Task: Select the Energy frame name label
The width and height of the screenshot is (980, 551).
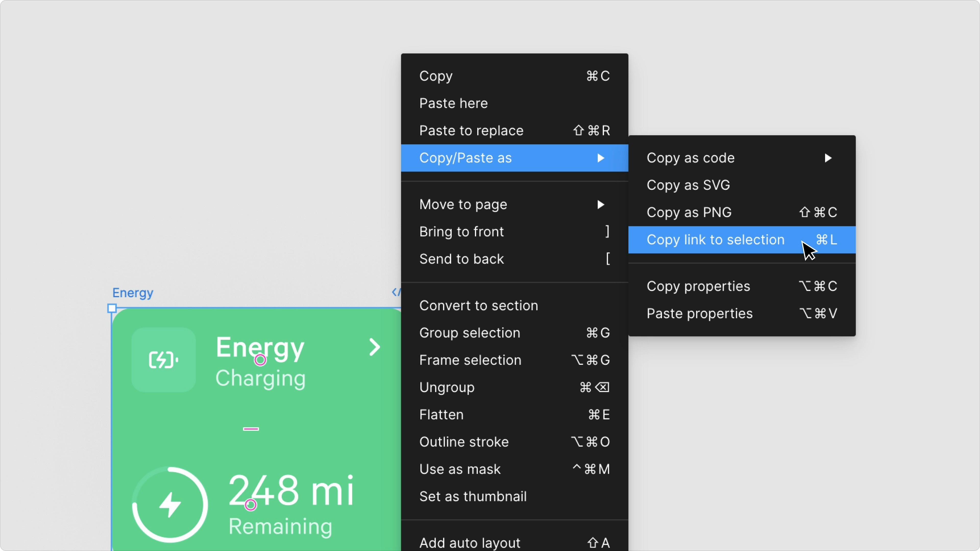Action: (x=132, y=293)
